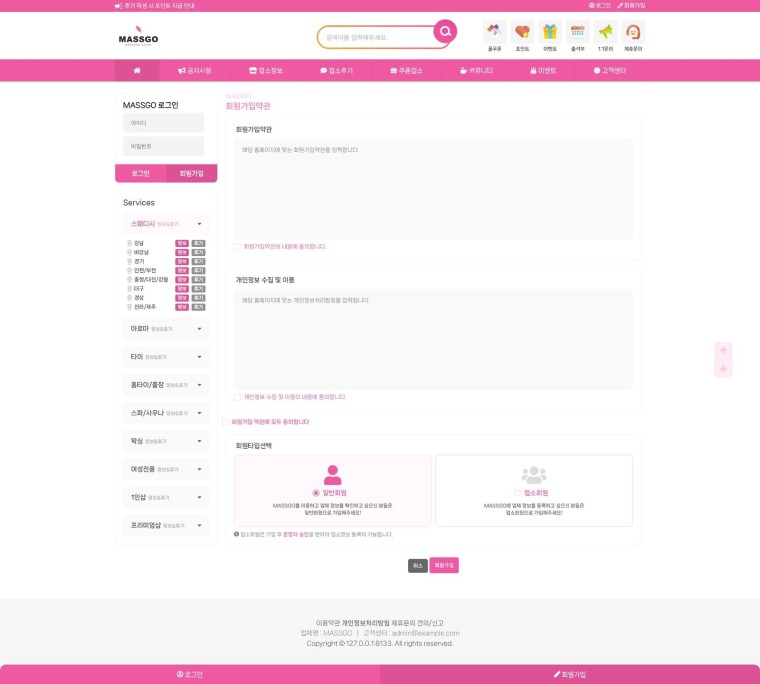Focus the search input field
This screenshot has width=760, height=684.
pyautogui.click(x=378, y=37)
